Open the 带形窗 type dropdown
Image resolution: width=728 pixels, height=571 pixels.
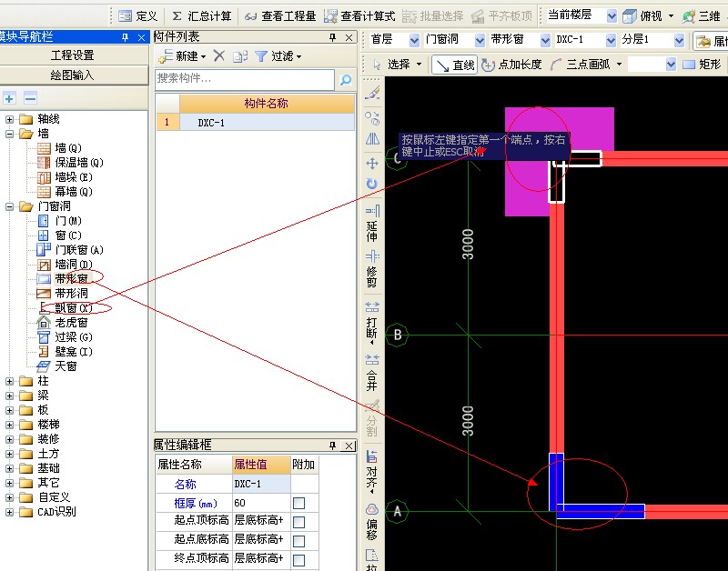click(545, 40)
